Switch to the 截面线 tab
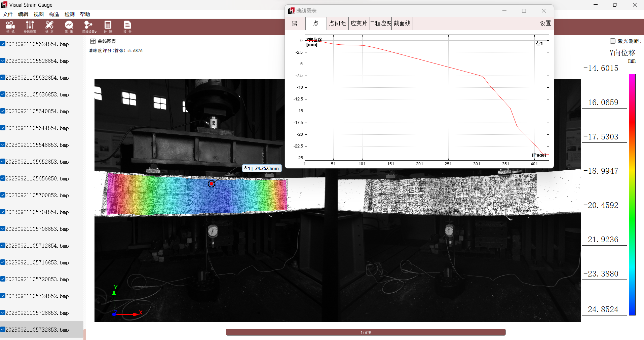 coord(402,23)
